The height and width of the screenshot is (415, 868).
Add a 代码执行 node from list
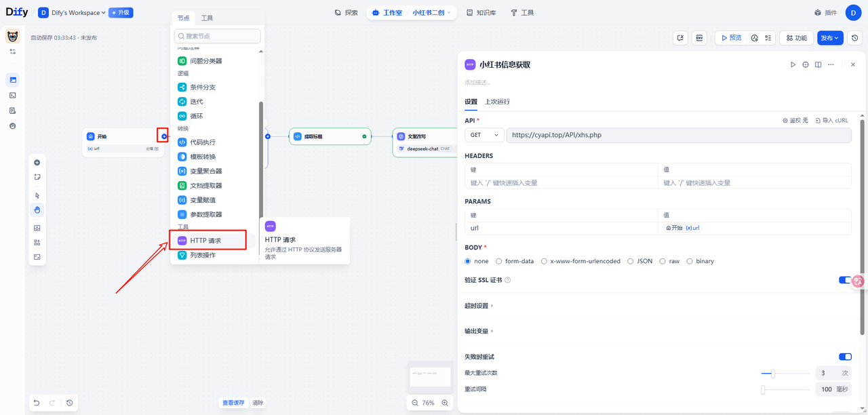203,142
